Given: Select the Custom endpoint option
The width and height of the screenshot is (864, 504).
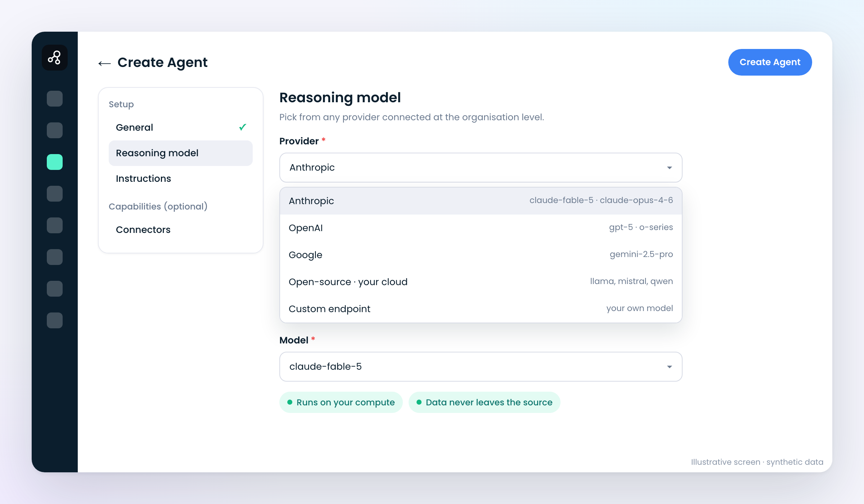Looking at the screenshot, I should [481, 309].
